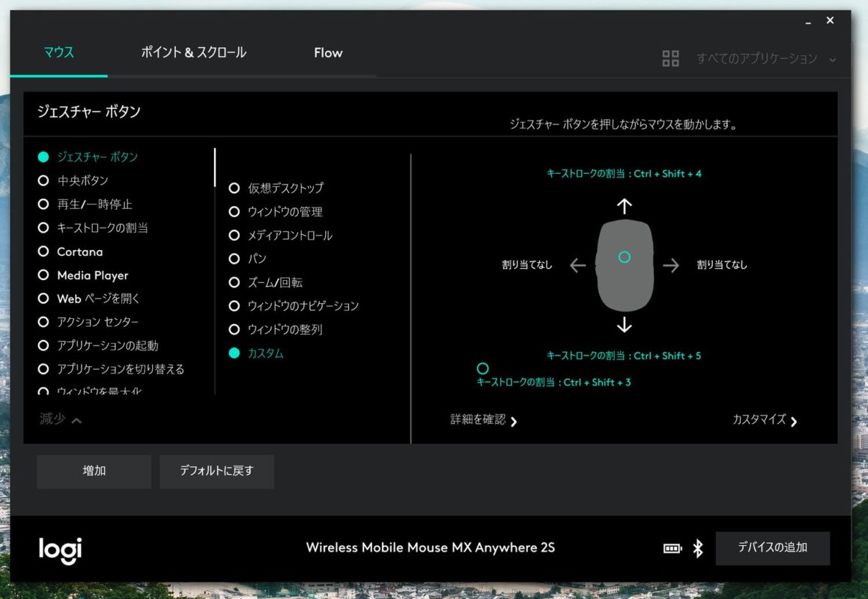Click the circle above Ctrl + Shift + 3 label
This screenshot has height=599, width=868.
coord(483,368)
